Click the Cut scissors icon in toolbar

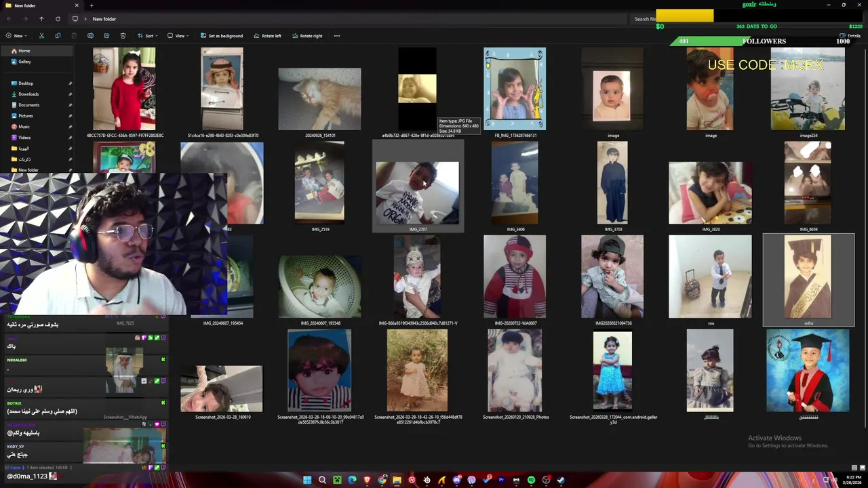(x=41, y=36)
